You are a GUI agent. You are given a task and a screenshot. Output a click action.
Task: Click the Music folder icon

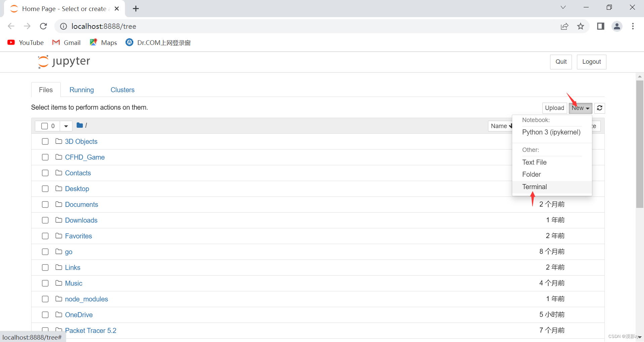59,283
